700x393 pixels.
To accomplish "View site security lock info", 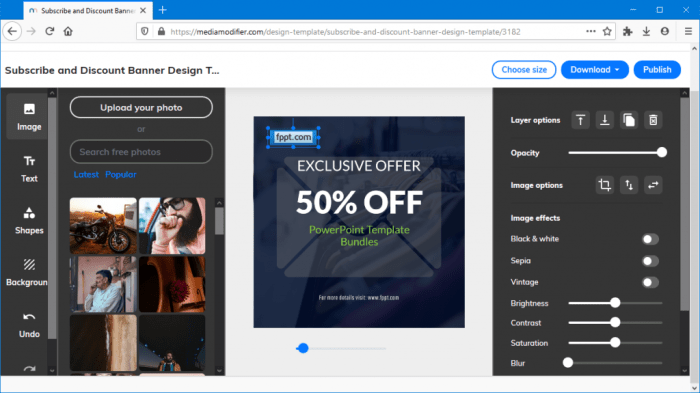I will [x=161, y=31].
